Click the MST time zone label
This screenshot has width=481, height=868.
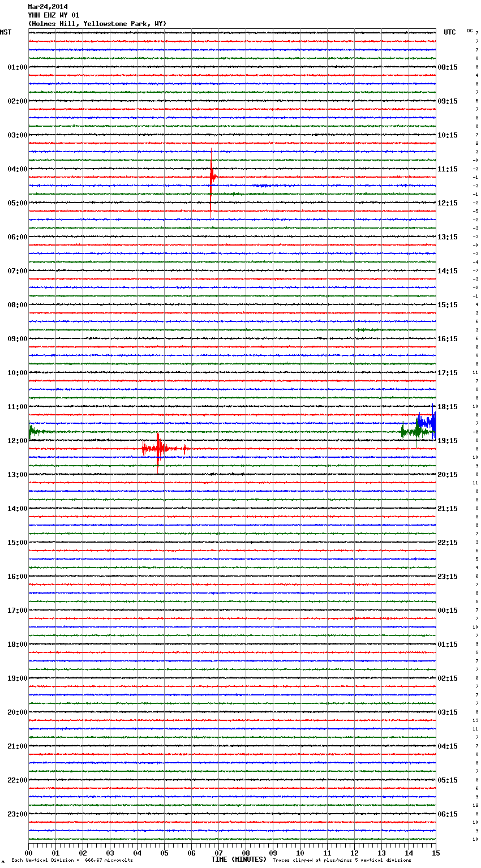6,32
